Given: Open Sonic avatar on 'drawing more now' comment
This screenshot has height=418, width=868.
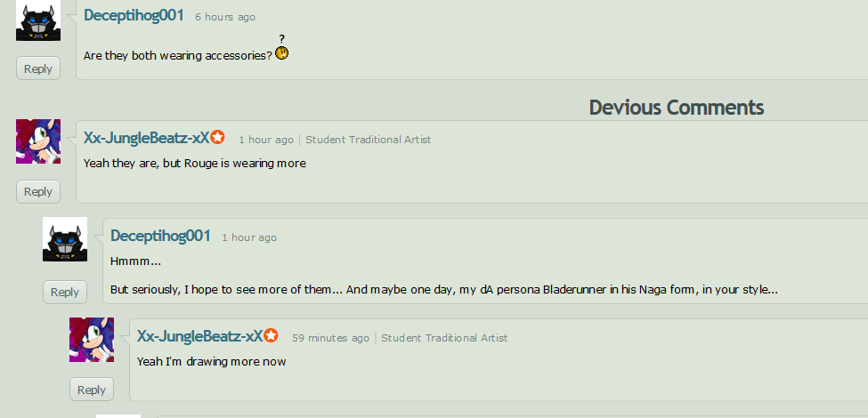Looking at the screenshot, I should 92,340.
